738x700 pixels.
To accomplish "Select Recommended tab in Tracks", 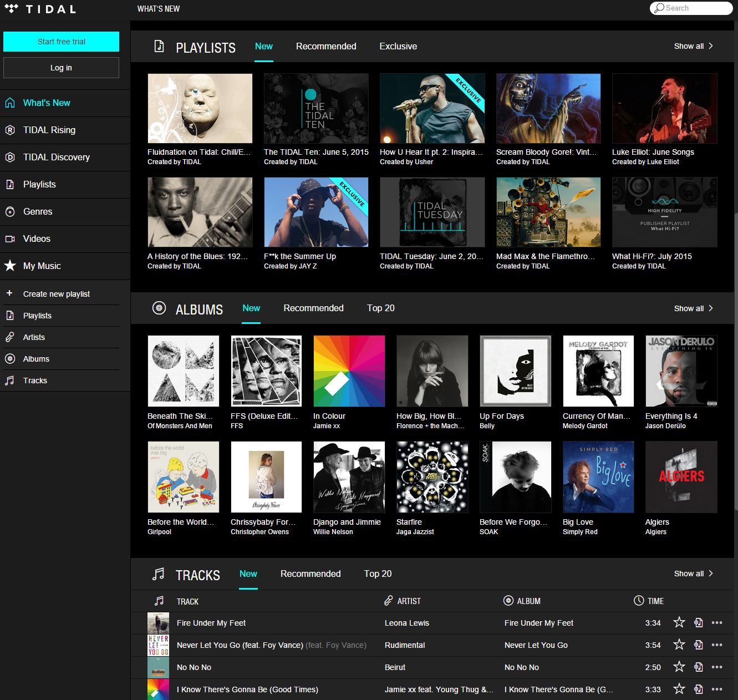I will pyautogui.click(x=311, y=574).
